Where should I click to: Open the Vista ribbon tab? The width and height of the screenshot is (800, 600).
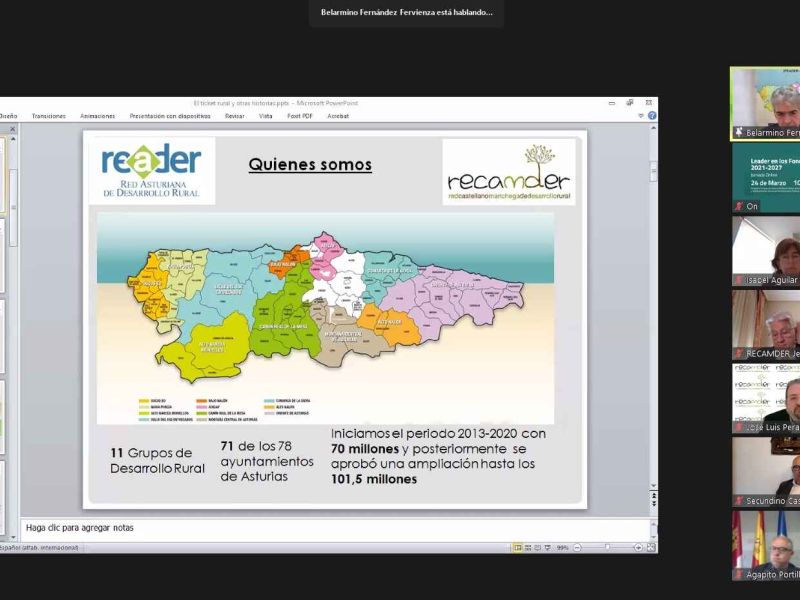pyautogui.click(x=265, y=116)
